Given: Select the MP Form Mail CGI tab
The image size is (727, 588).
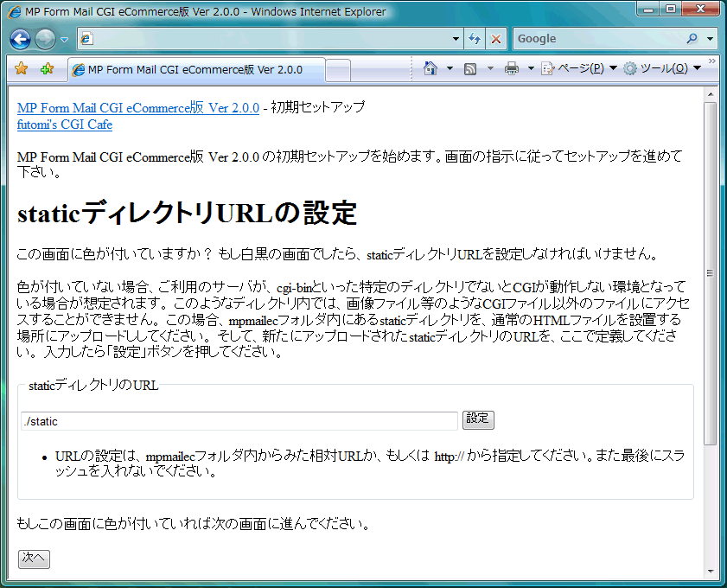Looking at the screenshot, I should (196, 69).
